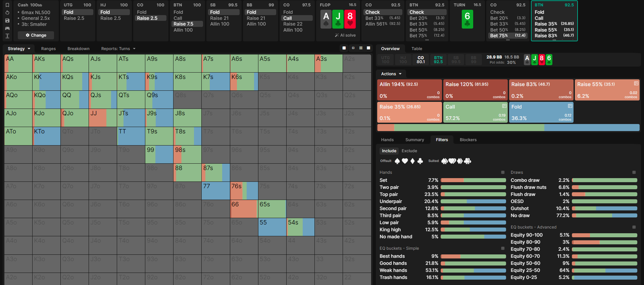The width and height of the screenshot is (644, 285).
Task: Select the four-quadrant circle view icon
Action: point(353,48)
